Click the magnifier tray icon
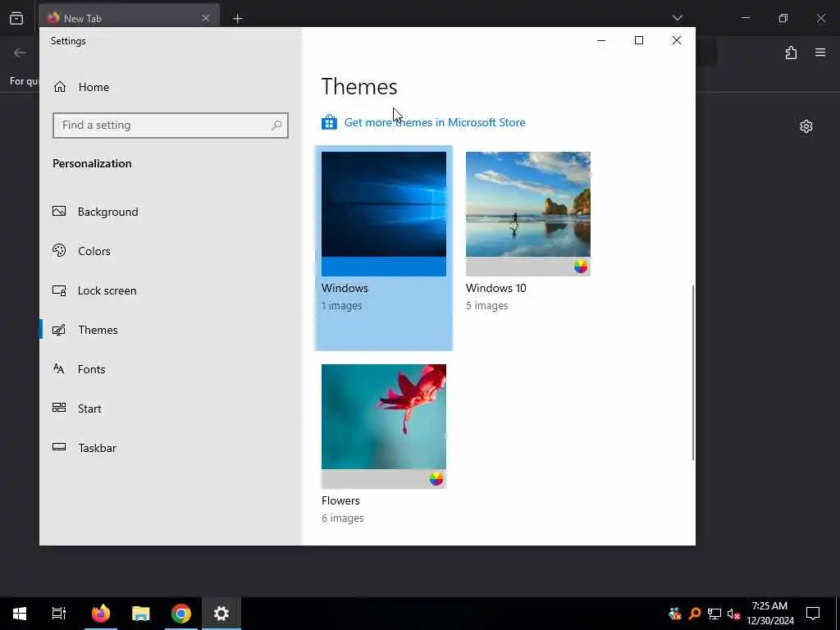840x630 pixels. pos(695,614)
